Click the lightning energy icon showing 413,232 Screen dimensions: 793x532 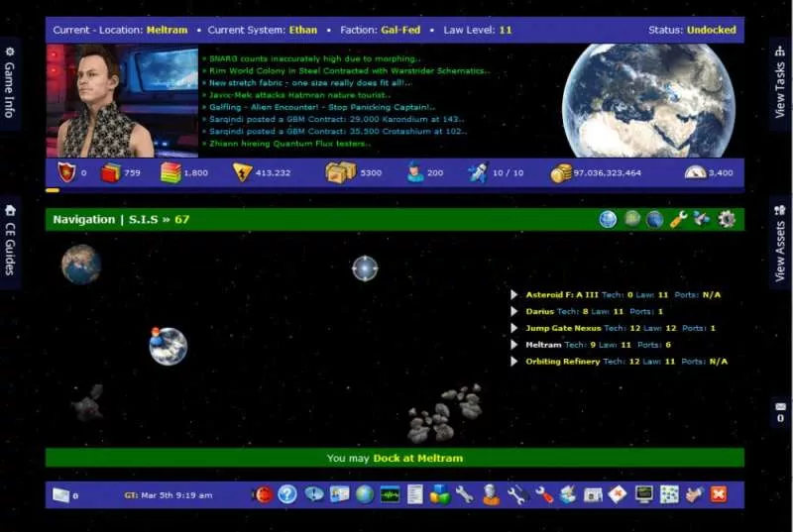242,172
